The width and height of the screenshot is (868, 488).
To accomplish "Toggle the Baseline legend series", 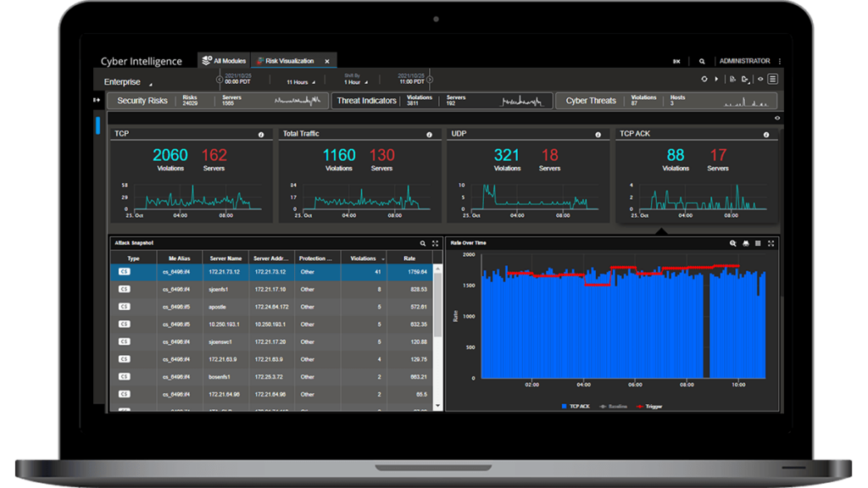I will coord(614,407).
